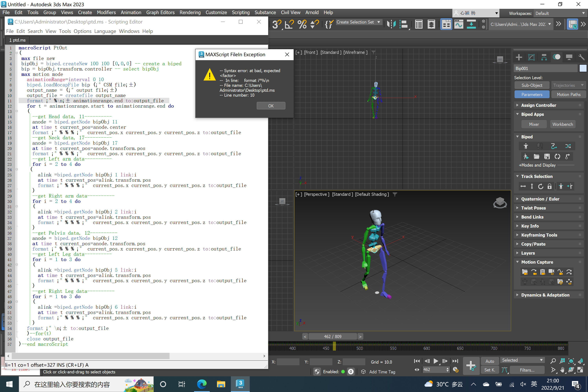Open the Utilities wrench panel tab
The image size is (588, 392).
(582, 57)
